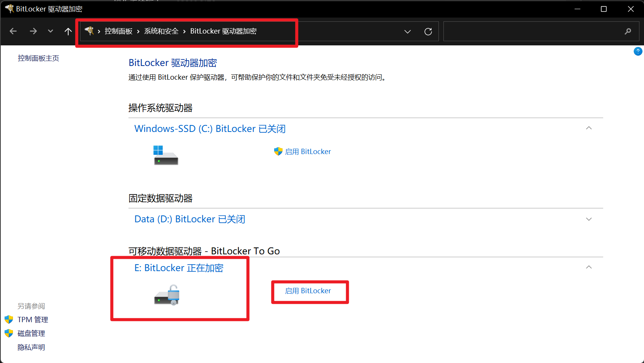Collapse the Windows-SSD (C:) section
Image resolution: width=644 pixels, height=363 pixels.
pos(589,128)
